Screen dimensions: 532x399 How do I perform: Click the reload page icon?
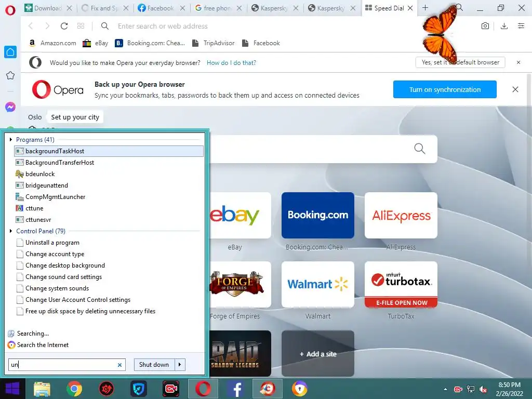click(64, 26)
